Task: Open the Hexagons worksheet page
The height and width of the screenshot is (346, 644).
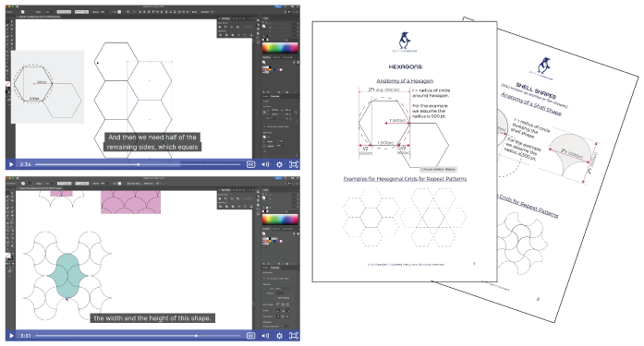Action: [x=405, y=151]
